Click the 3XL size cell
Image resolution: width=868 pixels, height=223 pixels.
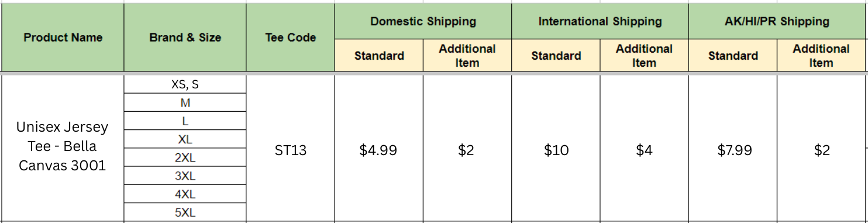coord(185,176)
